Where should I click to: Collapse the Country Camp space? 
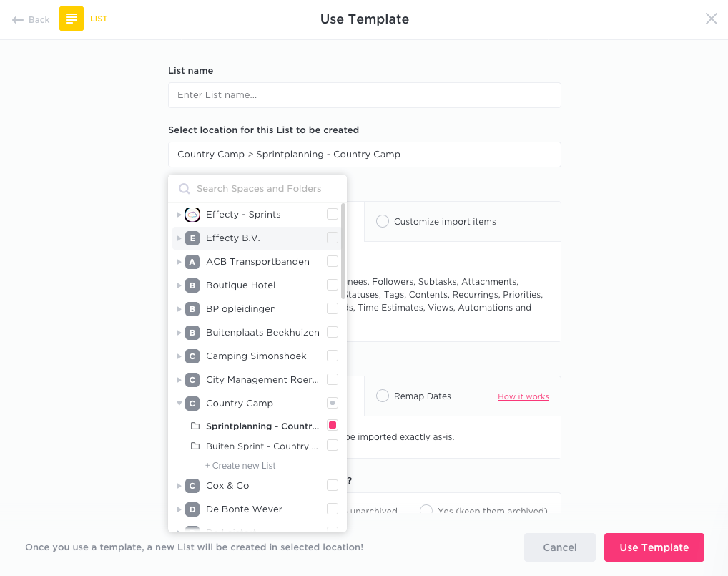point(179,404)
